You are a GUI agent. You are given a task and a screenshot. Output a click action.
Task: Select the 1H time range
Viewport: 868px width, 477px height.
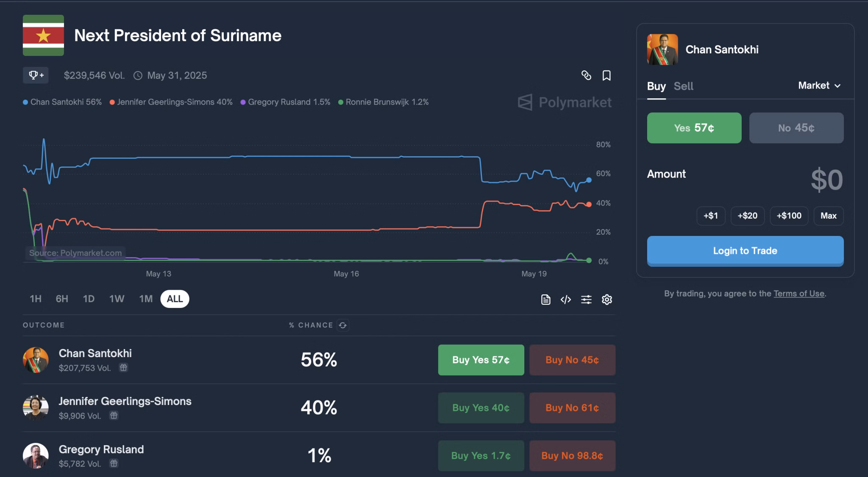(36, 299)
